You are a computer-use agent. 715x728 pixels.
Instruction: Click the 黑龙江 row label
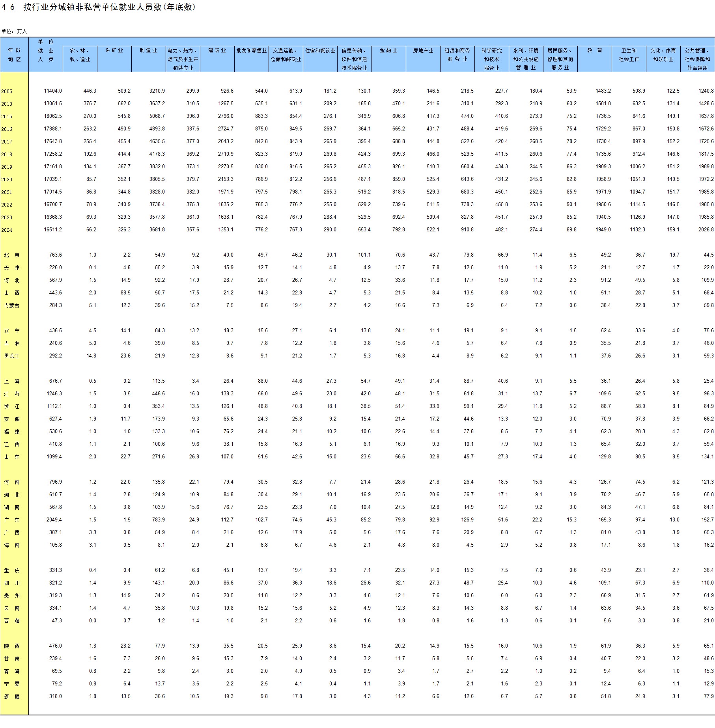click(11, 356)
